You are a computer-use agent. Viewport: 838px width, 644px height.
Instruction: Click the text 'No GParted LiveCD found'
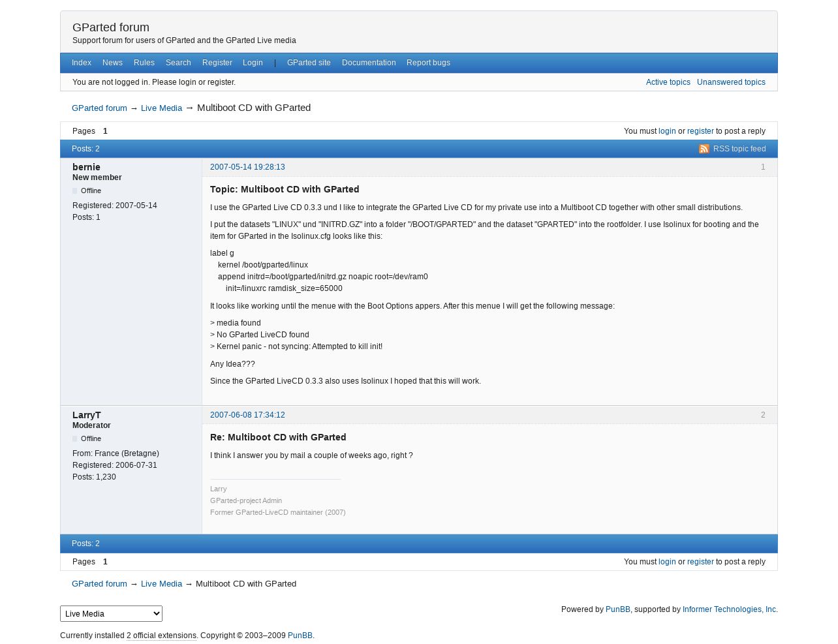[x=262, y=335]
